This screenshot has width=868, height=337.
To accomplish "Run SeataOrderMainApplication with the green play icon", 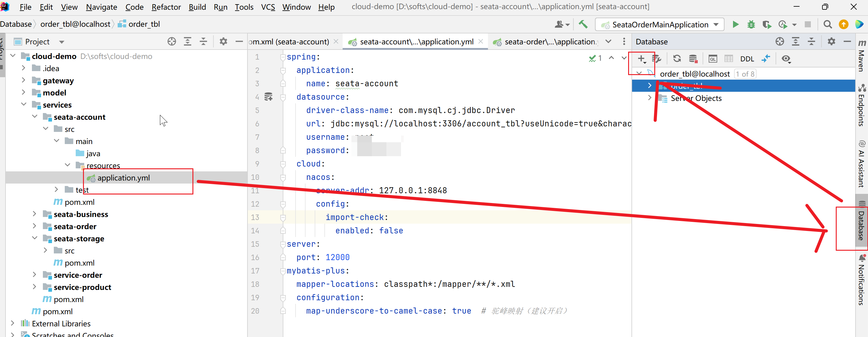I will [735, 24].
